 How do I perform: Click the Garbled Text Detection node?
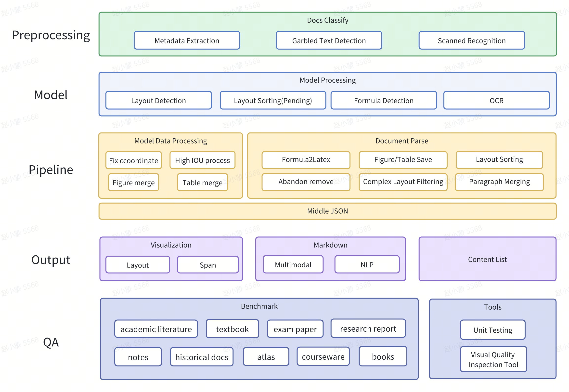click(x=329, y=40)
